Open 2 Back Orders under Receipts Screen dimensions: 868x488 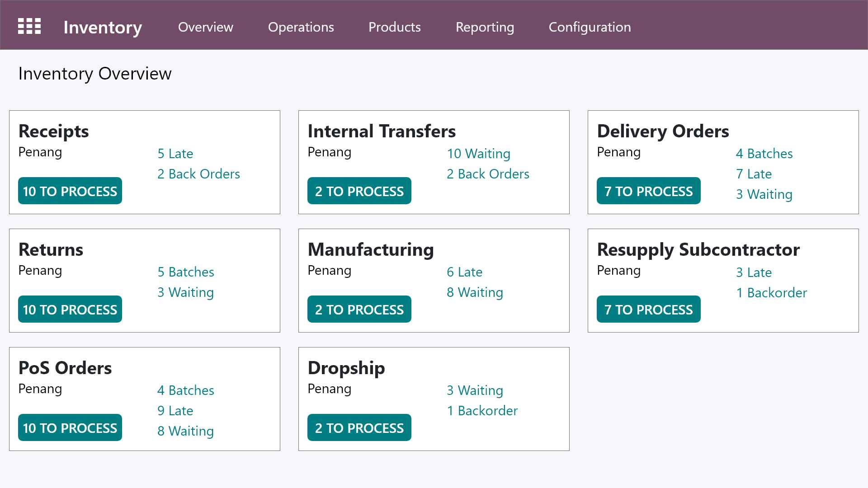(x=198, y=174)
